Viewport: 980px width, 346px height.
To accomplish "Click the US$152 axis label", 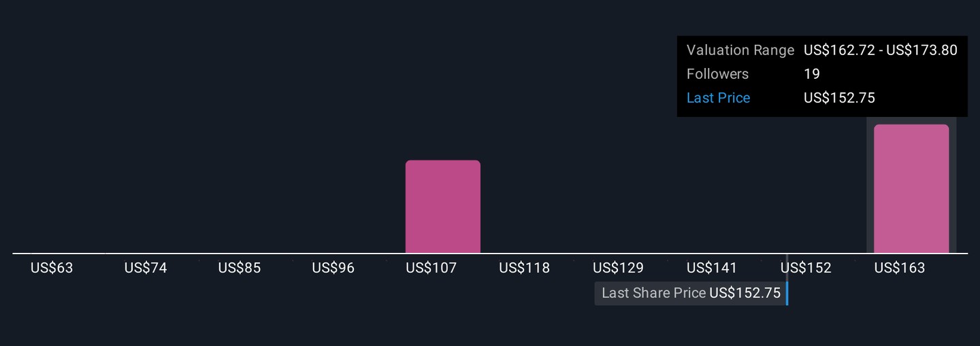I will coord(806,268).
